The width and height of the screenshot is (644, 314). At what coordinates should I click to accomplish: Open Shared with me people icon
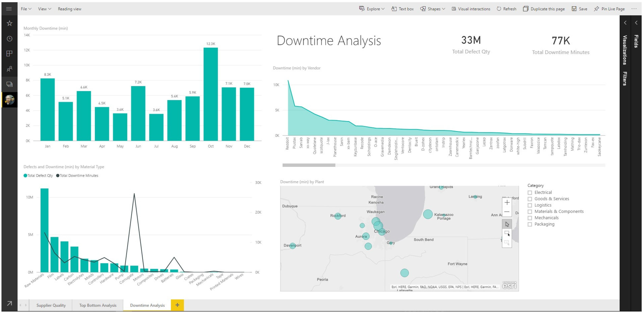click(10, 69)
